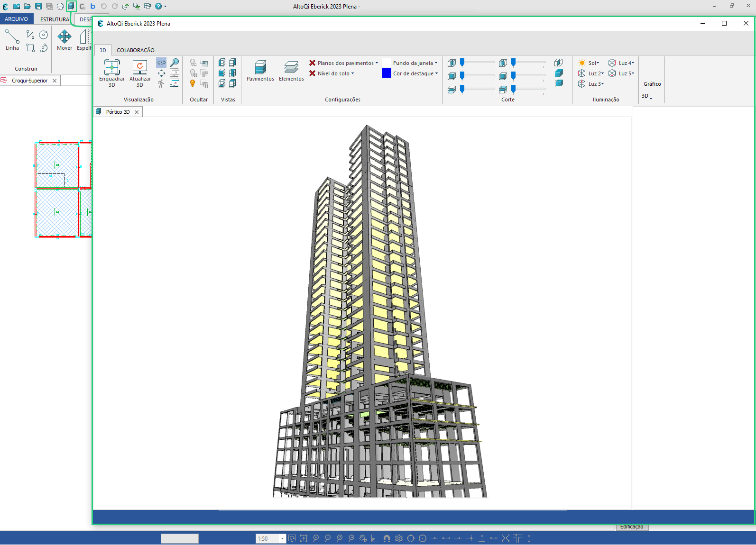Toggle the bottom-right horizontal cut plane icon
The height and width of the screenshot is (545, 756).
[x=503, y=90]
